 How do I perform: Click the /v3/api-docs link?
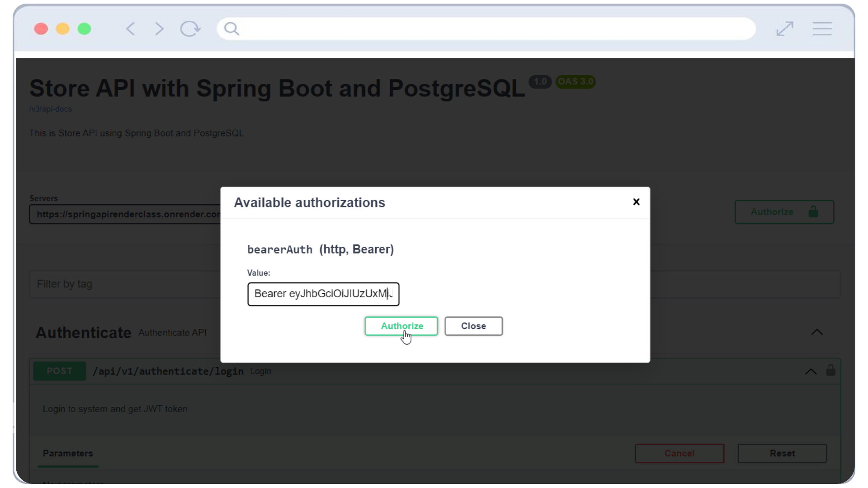click(x=50, y=109)
